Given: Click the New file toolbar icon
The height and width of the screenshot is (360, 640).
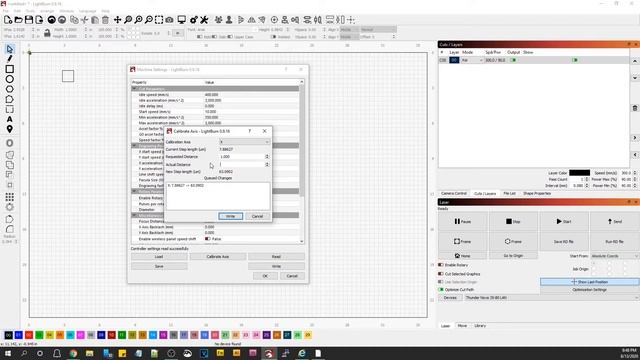Looking at the screenshot, I should coord(8,20).
